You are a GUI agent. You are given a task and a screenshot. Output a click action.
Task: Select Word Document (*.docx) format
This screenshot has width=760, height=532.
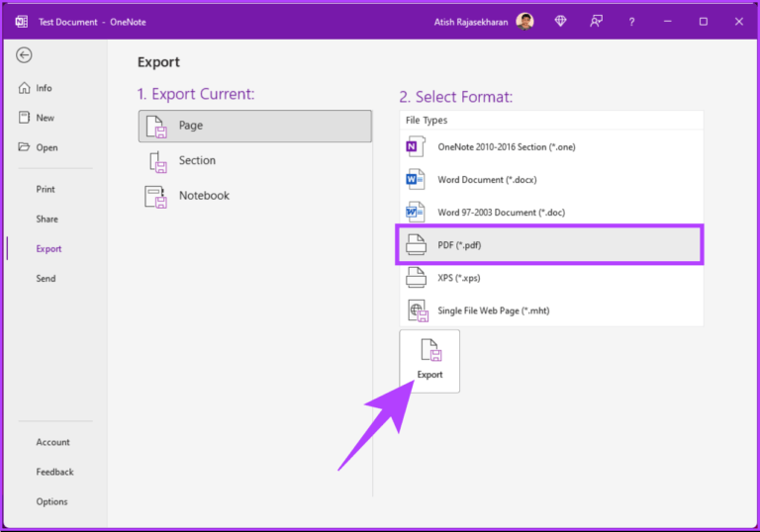(551, 180)
